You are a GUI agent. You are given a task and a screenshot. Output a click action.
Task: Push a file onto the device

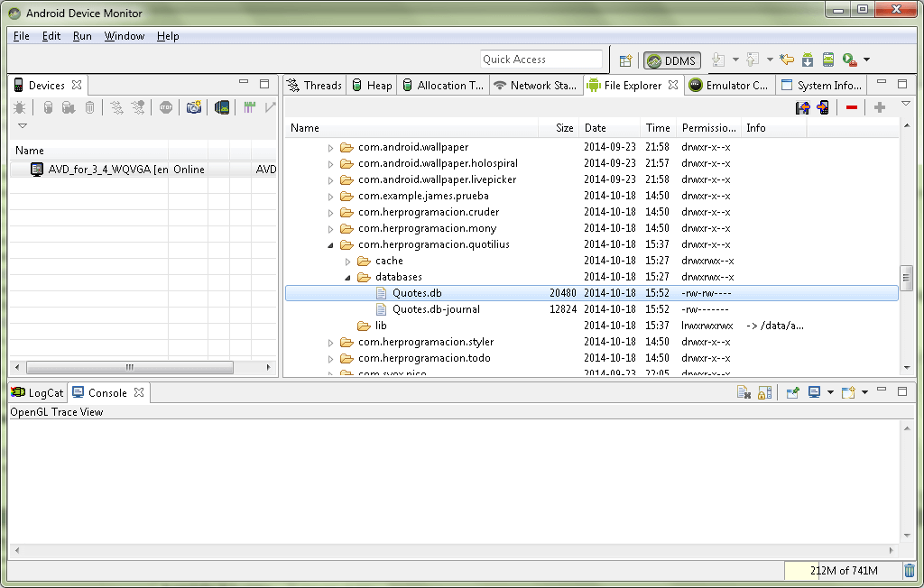coord(823,108)
